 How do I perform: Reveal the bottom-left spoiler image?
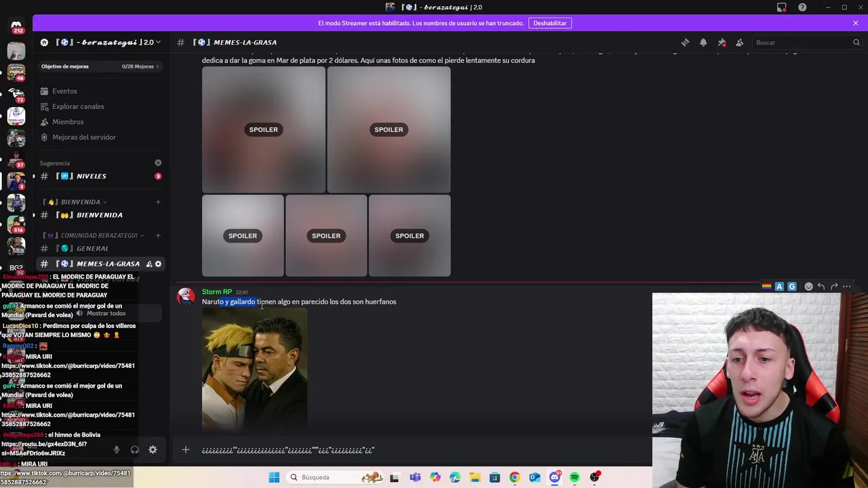coord(243,236)
